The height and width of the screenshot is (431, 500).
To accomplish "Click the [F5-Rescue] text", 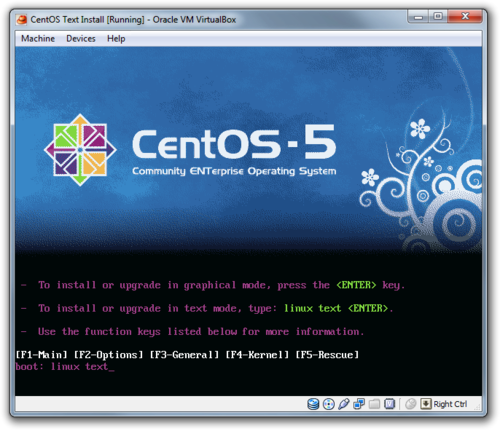I will (x=327, y=355).
